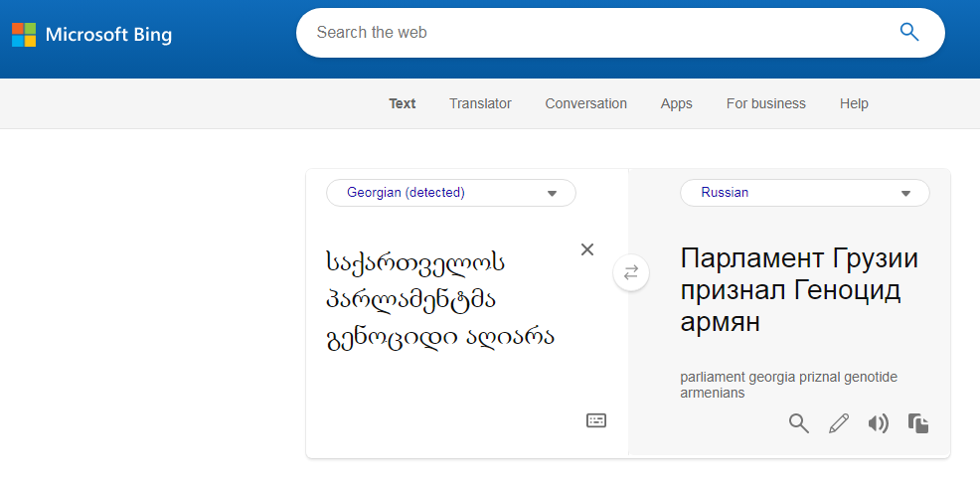Click the Microsoft Bing logo

pyautogui.click(x=91, y=36)
